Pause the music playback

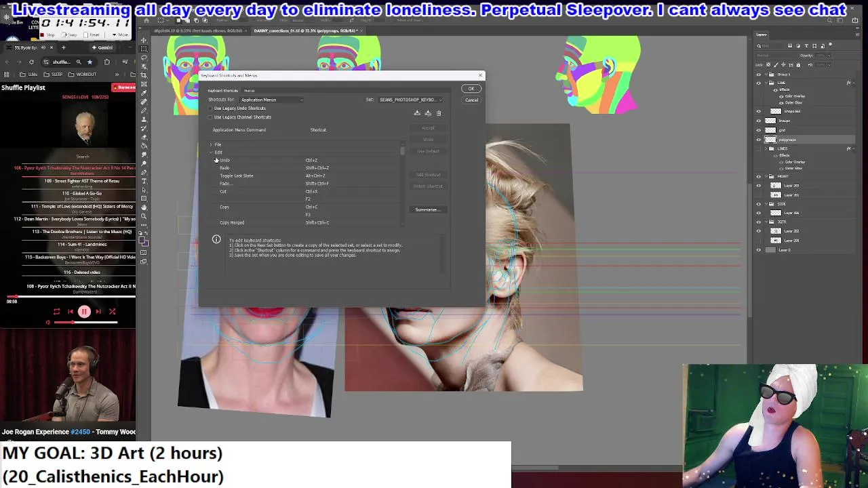click(x=84, y=311)
